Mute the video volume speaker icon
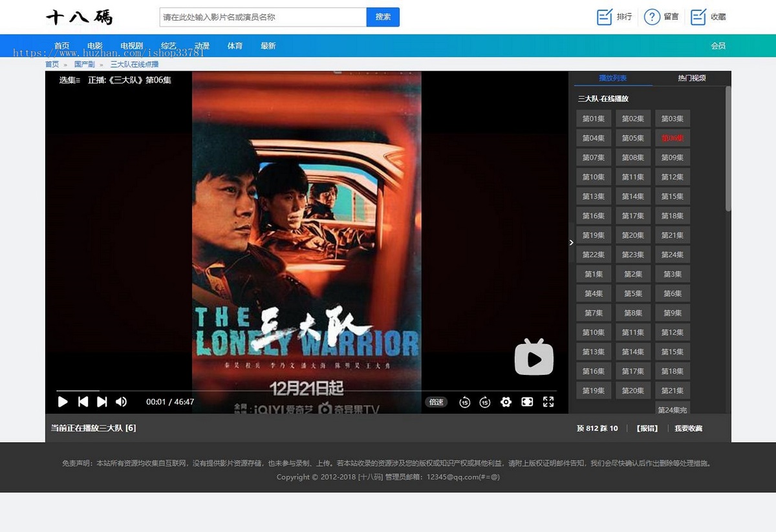Viewport: 776px width, 532px height. click(x=121, y=401)
